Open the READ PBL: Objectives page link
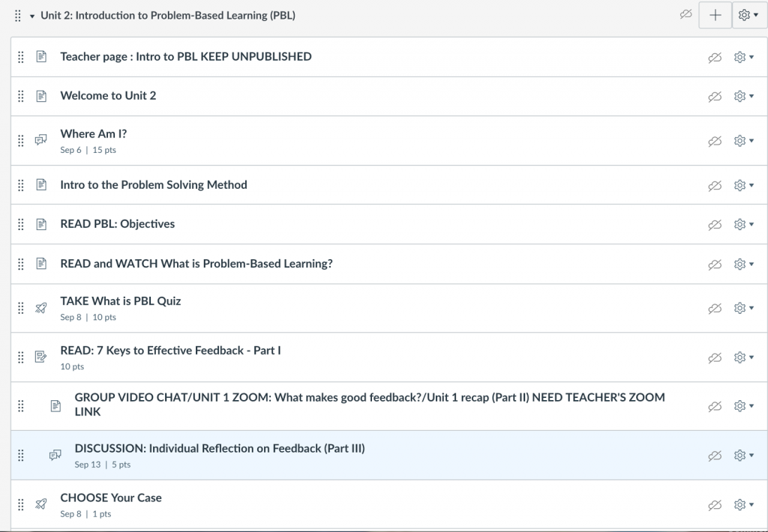The height and width of the screenshot is (532, 768). pos(118,224)
